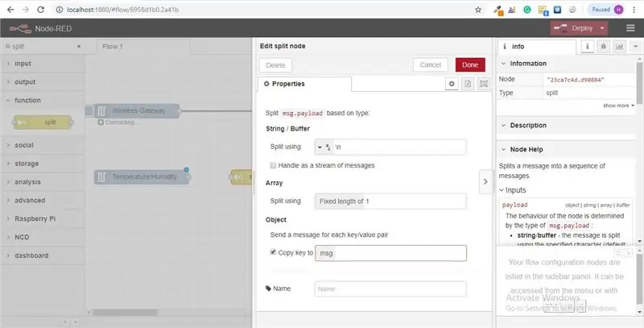The width and height of the screenshot is (644, 328).
Task: Click the Array Fixed length field
Action: 390,201
